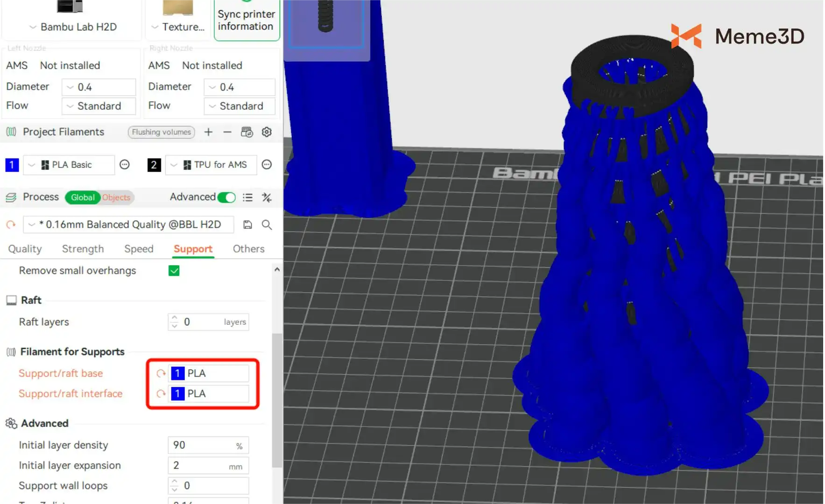Toggle the Advanced mode switch
The image size is (825, 504).
coord(226,197)
